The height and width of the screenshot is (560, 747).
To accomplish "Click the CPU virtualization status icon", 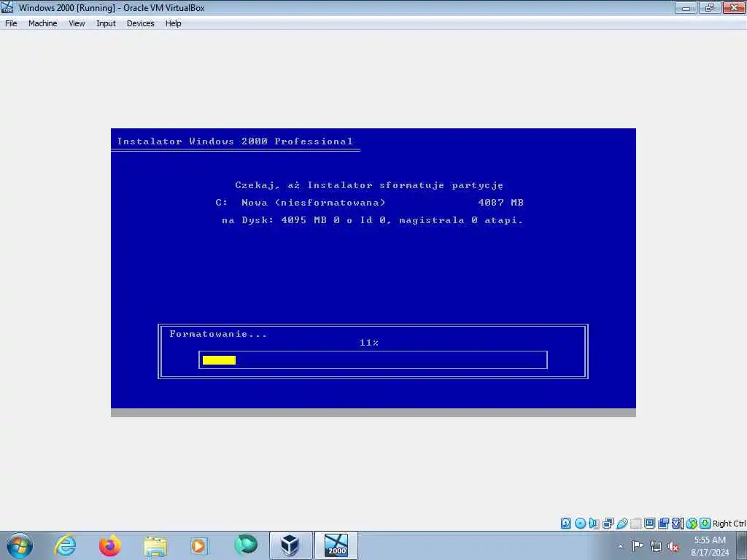I will point(677,524).
